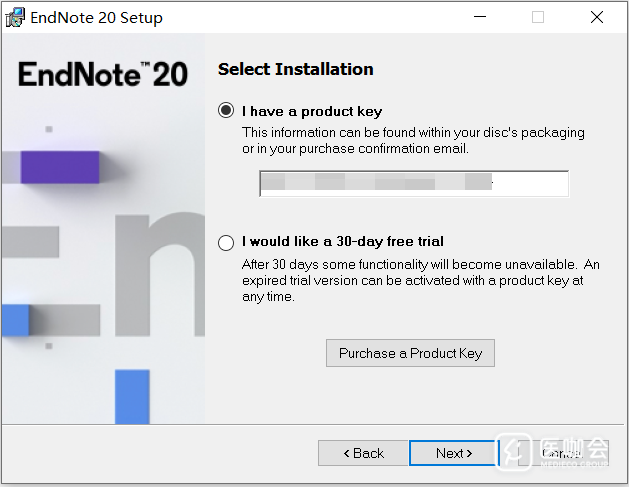Select the "I have a product key" radio button
Viewport: 629px width, 487px height.
[x=226, y=111]
